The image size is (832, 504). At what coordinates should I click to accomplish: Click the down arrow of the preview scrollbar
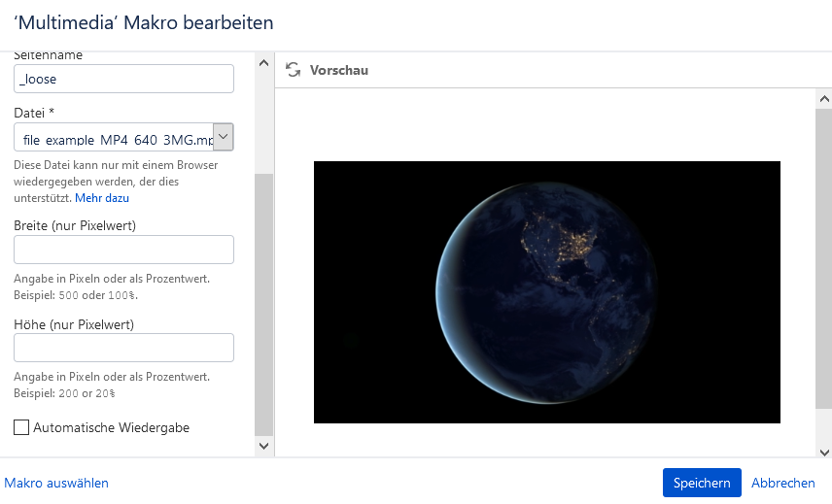coord(824,453)
